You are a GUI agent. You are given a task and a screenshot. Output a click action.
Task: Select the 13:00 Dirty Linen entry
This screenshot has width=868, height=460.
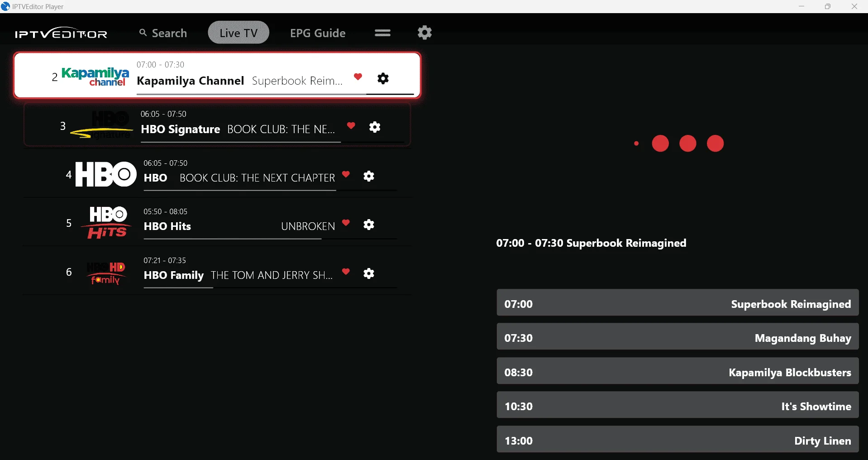[x=677, y=440]
